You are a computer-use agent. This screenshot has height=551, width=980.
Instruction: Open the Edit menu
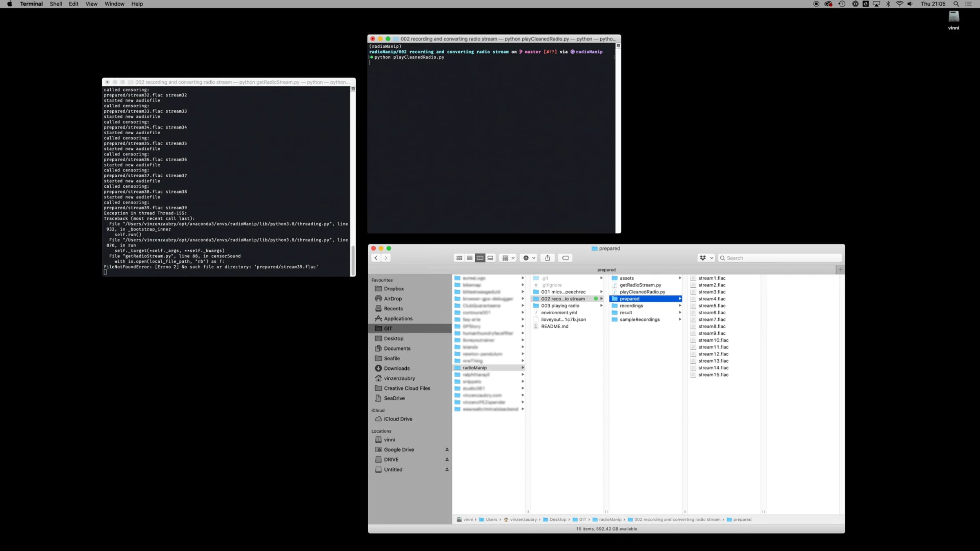pos(73,4)
